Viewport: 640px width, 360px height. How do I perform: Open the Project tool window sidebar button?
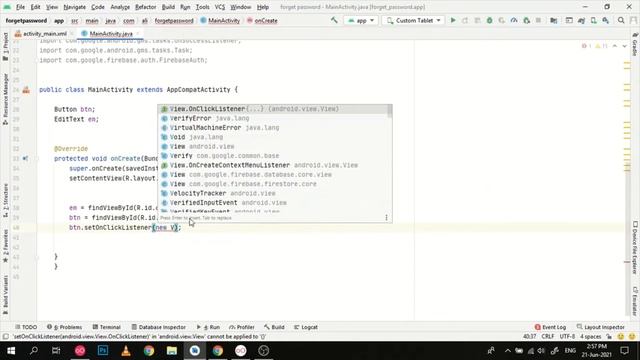click(x=5, y=47)
